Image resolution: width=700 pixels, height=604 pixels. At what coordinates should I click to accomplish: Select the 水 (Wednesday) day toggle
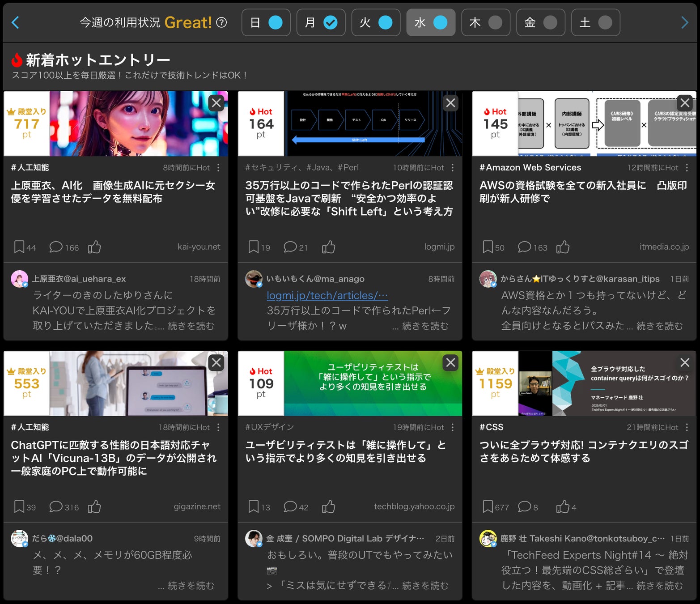pos(431,22)
